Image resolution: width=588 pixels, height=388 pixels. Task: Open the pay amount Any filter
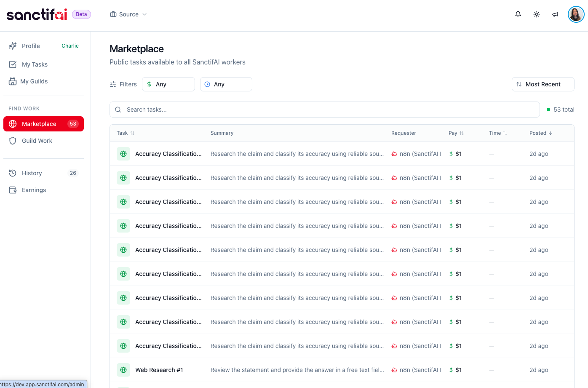click(x=168, y=84)
